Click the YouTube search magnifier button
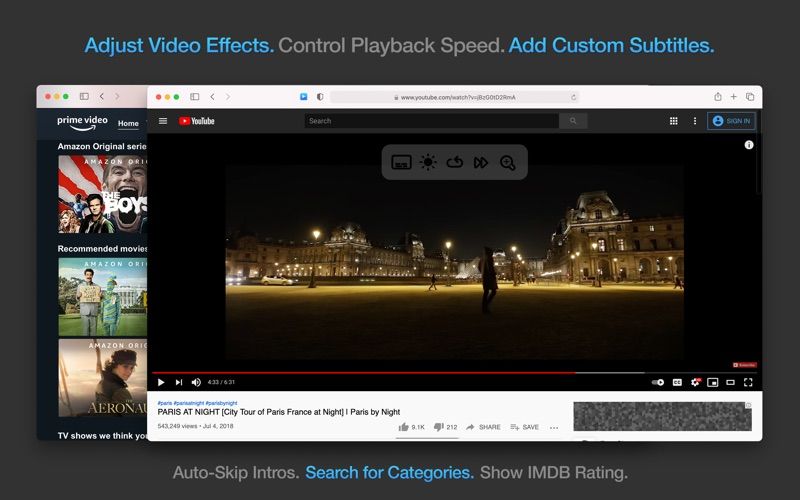This screenshot has width=800, height=500. pyautogui.click(x=573, y=121)
